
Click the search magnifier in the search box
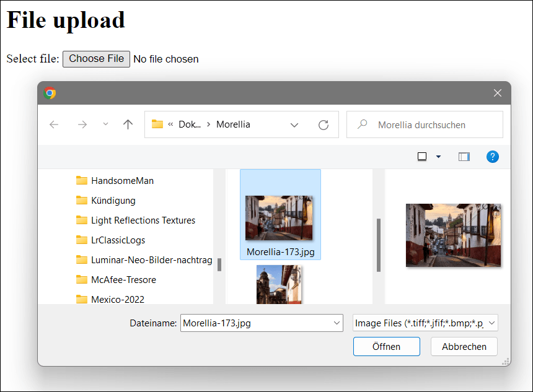click(x=361, y=124)
